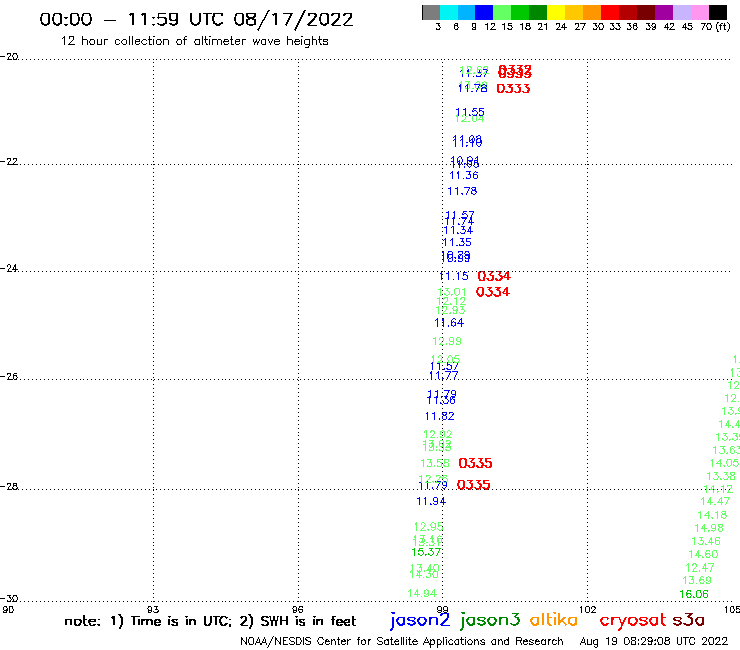Select the purple swatch in the legend bar
This screenshot has height=650, width=740.
pos(664,12)
